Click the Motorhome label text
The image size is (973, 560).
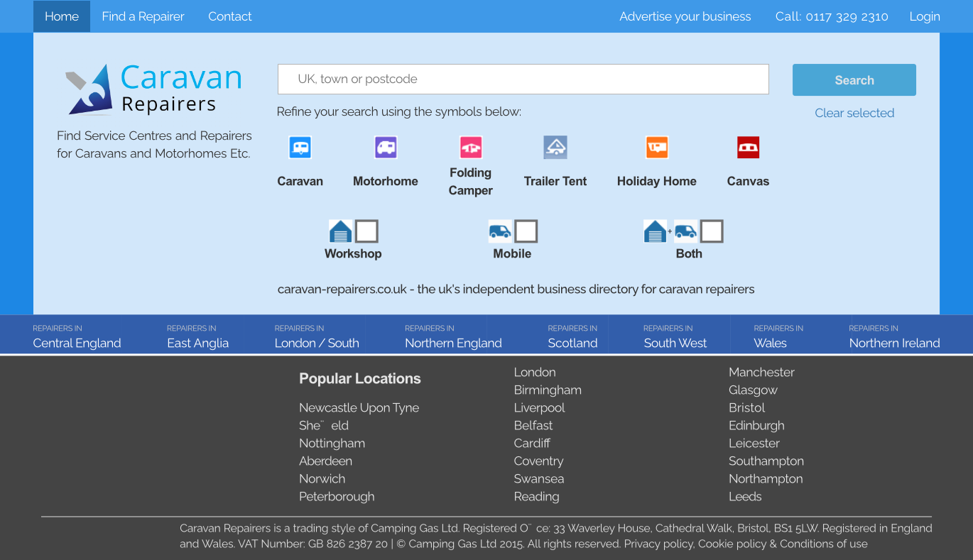(386, 181)
